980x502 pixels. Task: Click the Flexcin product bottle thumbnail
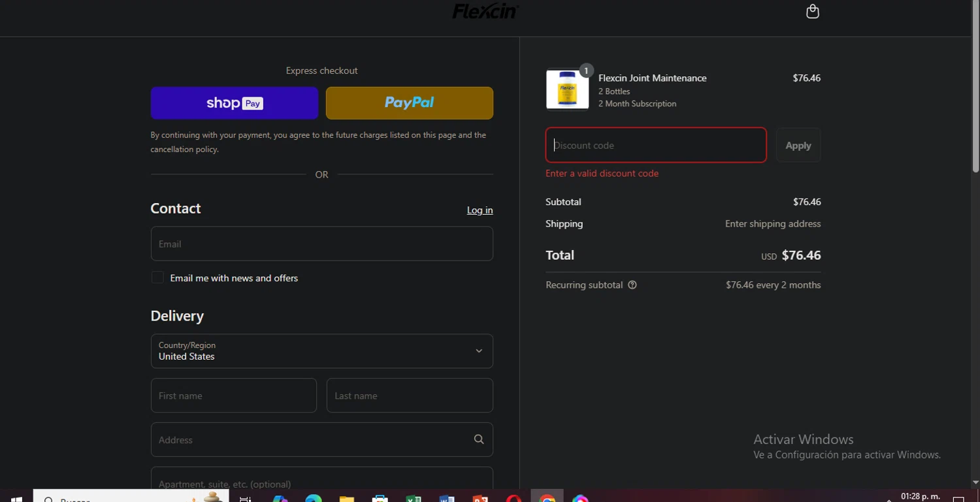coord(567,89)
